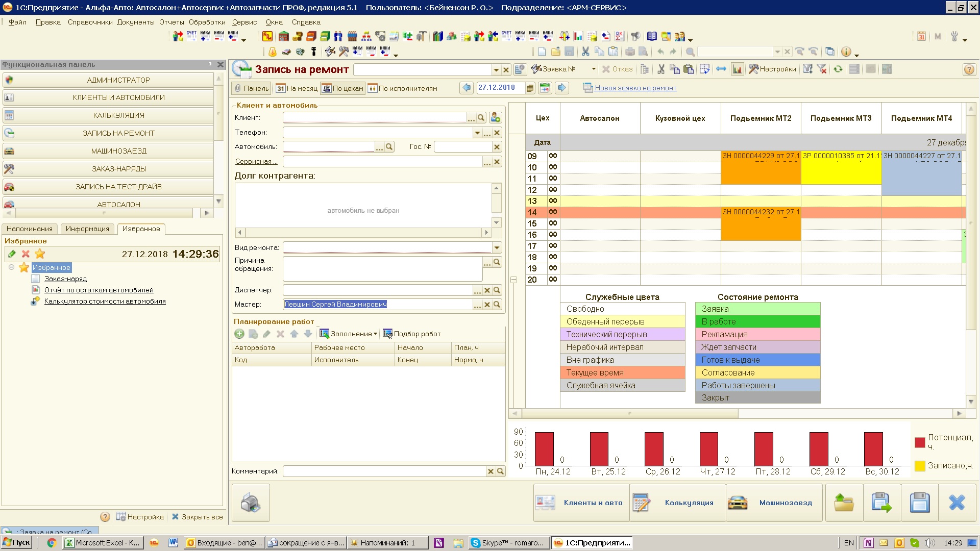Screen dimensions: 980x551
Task: Switch to the По исполнителям view
Action: 403,88
